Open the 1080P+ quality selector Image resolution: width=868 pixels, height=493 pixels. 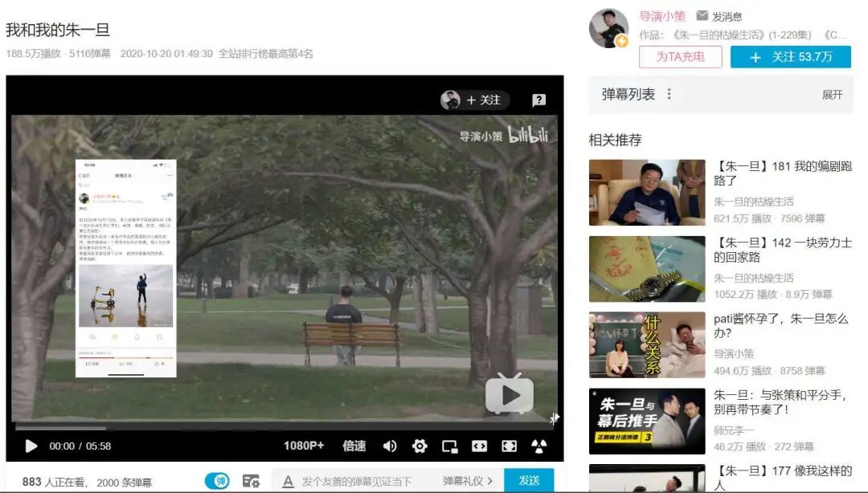click(x=304, y=446)
